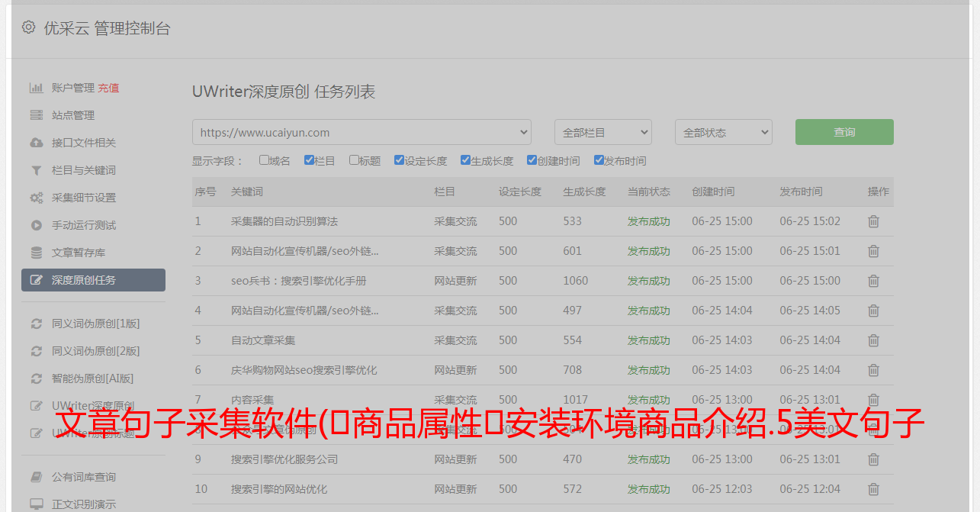Click trash icon for row 5 自动文章采集

point(873,340)
